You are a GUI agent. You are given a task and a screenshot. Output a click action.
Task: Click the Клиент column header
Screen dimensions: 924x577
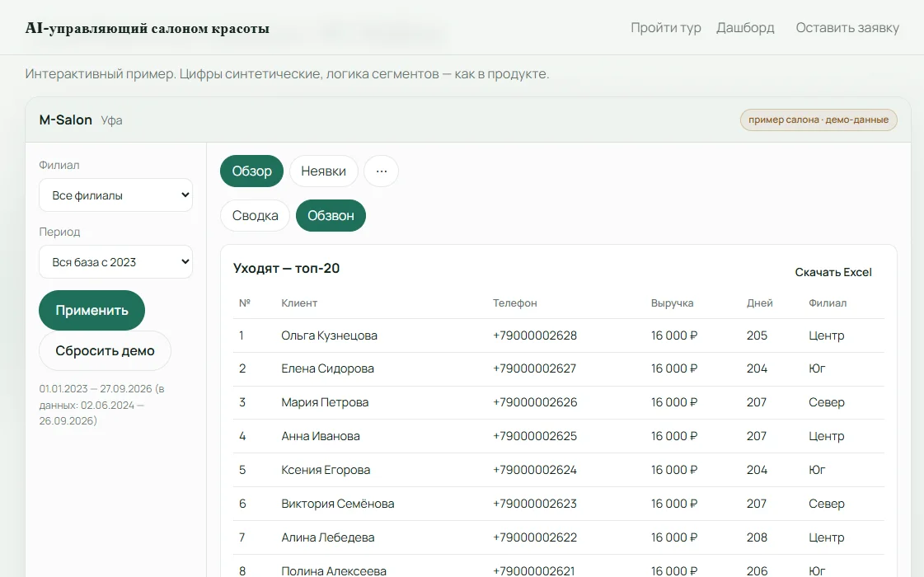[x=299, y=303]
